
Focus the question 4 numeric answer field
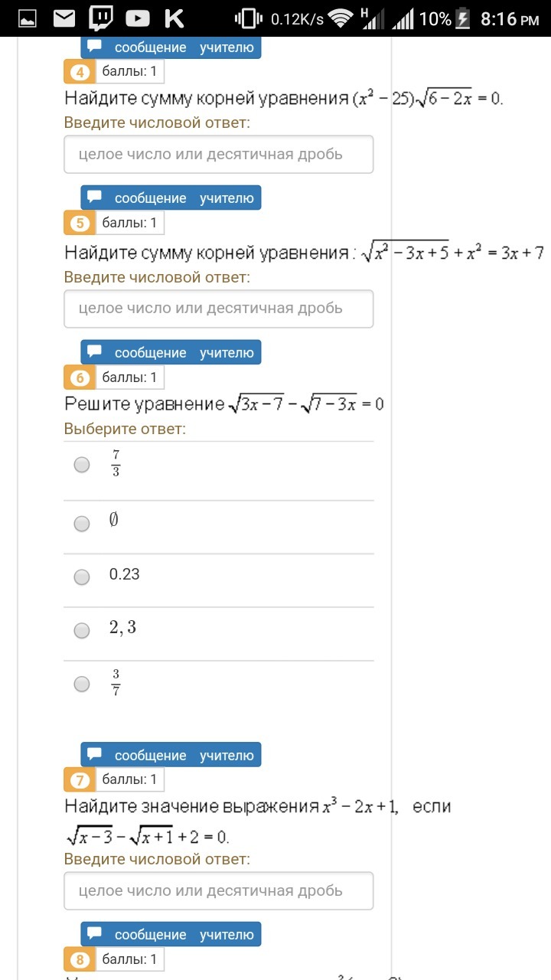[x=219, y=155]
